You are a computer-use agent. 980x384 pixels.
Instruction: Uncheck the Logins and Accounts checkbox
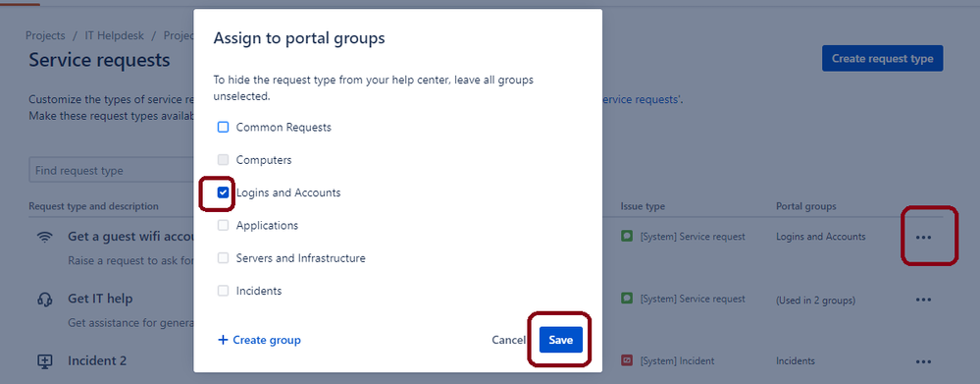pos(223,192)
